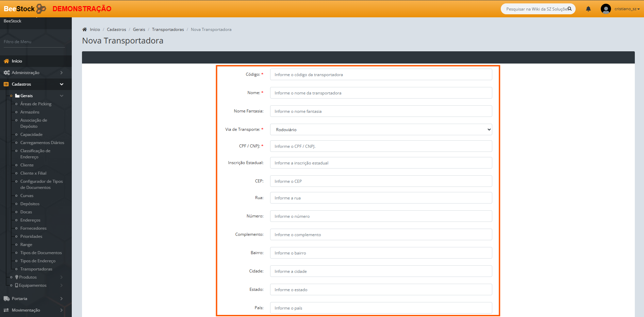This screenshot has height=317, width=644.
Task: Click the Movimentação arrows icon
Action: pos(6,310)
